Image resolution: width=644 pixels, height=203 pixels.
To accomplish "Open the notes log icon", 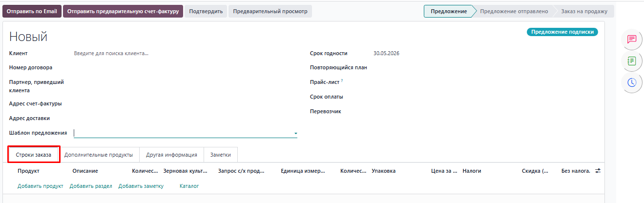I will (632, 61).
